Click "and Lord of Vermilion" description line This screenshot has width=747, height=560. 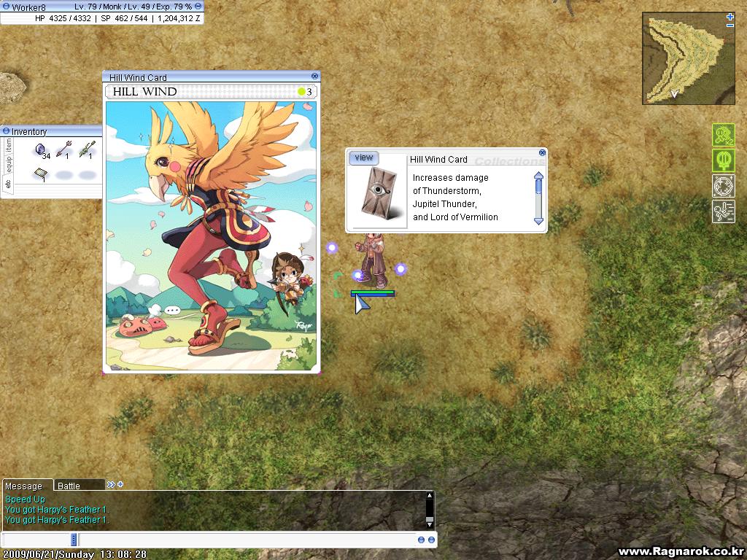pos(455,217)
